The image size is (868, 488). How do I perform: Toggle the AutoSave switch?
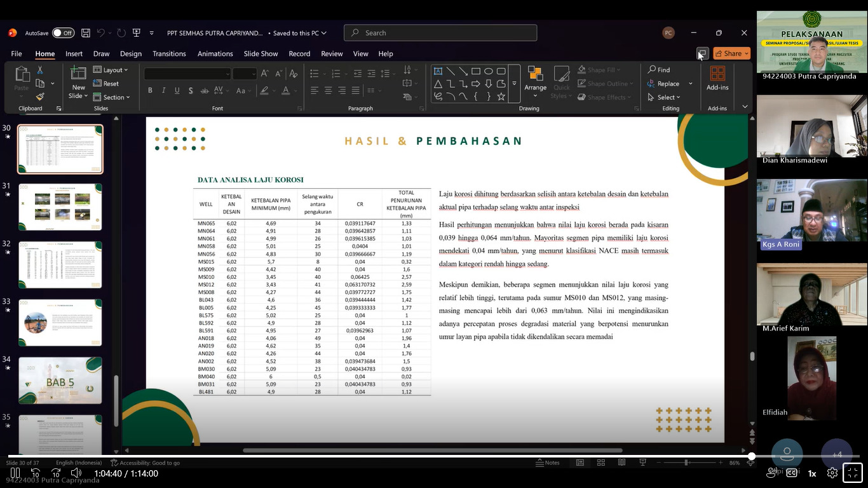click(63, 33)
